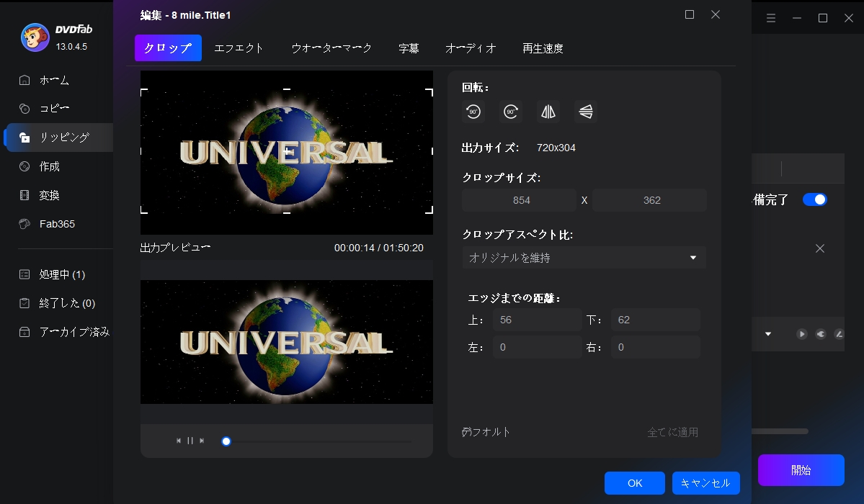Open the 再生速度 tab
This screenshot has height=504, width=864.
pos(543,48)
